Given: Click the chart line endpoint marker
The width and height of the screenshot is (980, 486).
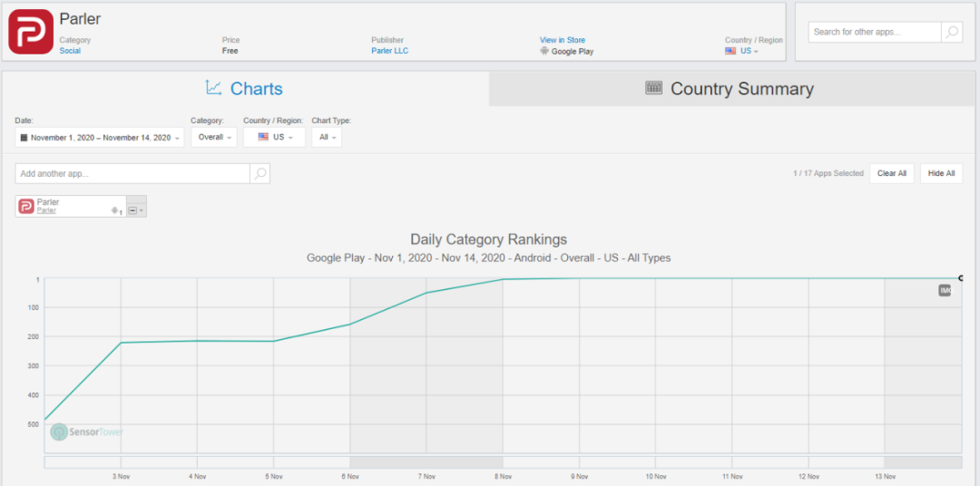Looking at the screenshot, I should click(x=961, y=278).
